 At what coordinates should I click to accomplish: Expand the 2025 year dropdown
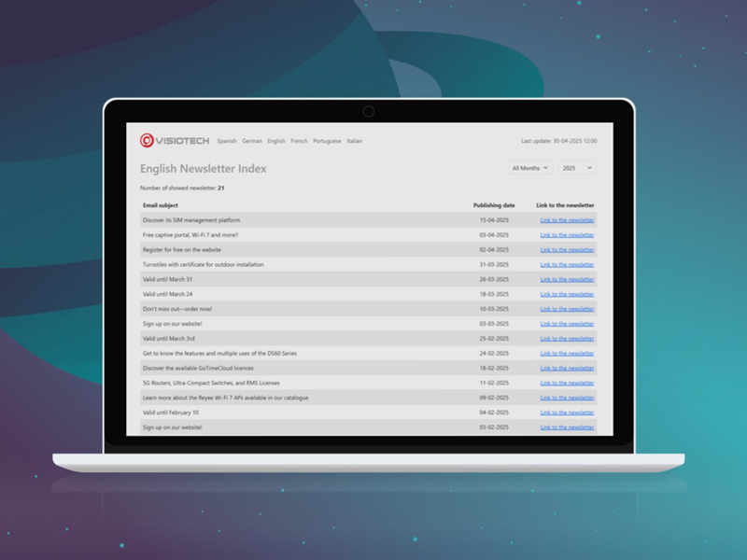[576, 168]
